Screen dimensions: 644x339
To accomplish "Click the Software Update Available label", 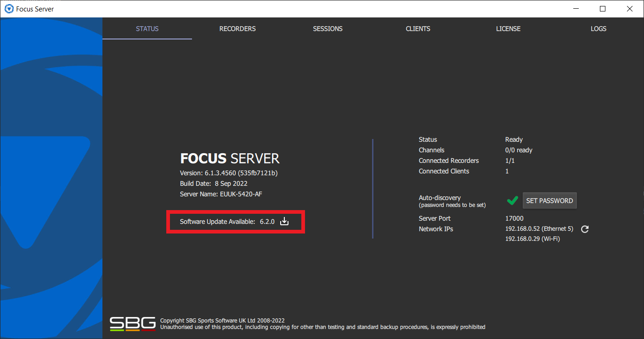I will pos(217,222).
